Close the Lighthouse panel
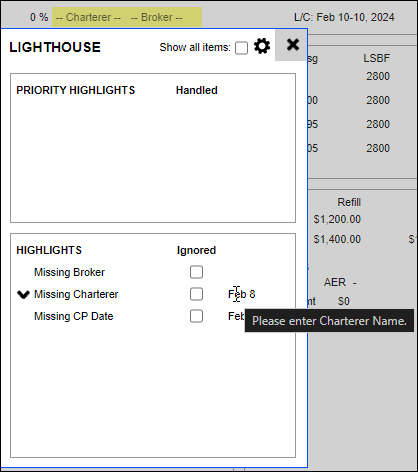The width and height of the screenshot is (418, 472). [x=293, y=45]
